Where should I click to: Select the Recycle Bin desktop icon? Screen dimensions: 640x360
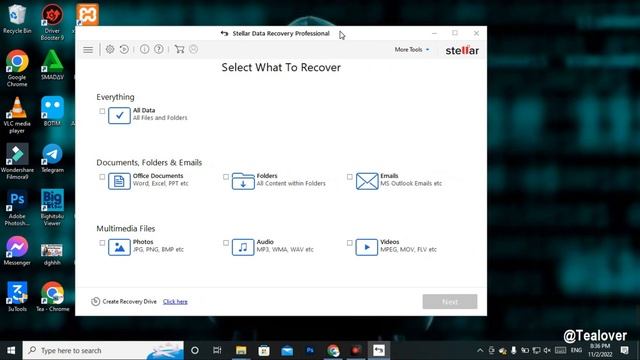point(17,19)
